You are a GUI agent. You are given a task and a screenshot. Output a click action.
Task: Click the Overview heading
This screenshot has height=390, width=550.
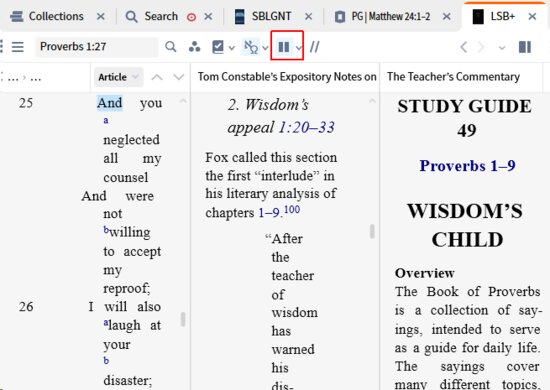click(424, 273)
